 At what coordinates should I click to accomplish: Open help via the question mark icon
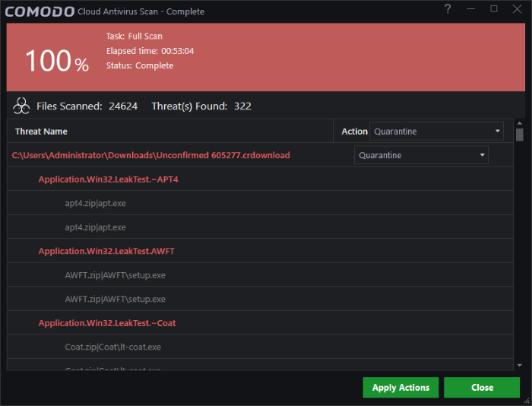[x=448, y=9]
